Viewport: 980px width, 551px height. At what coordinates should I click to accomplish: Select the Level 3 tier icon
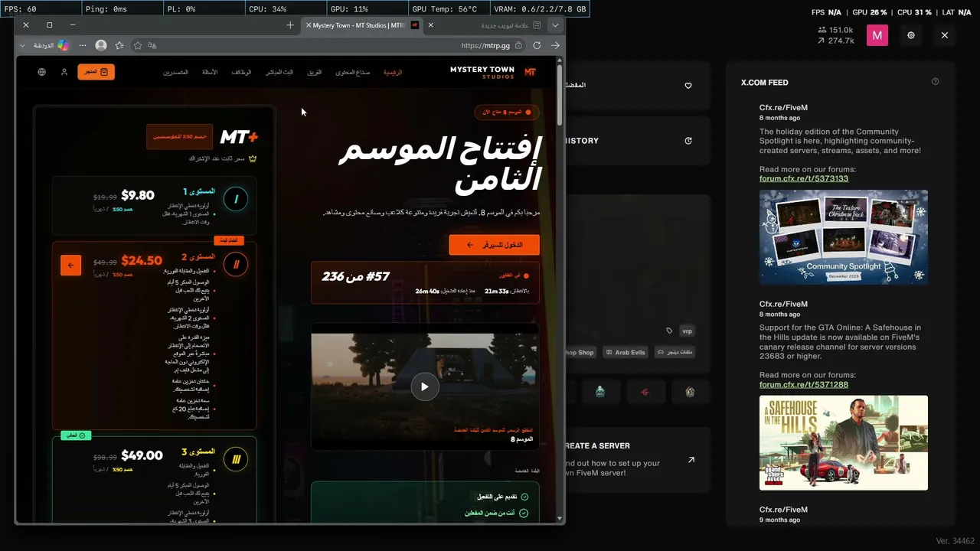pos(236,459)
